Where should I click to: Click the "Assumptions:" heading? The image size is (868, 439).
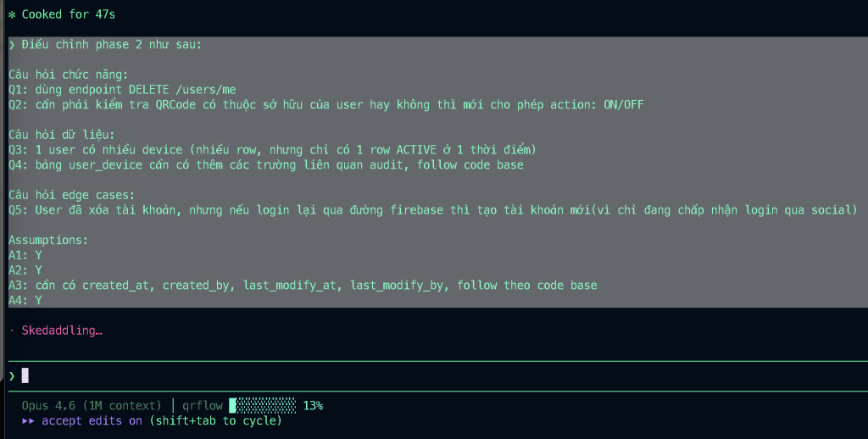(48, 240)
